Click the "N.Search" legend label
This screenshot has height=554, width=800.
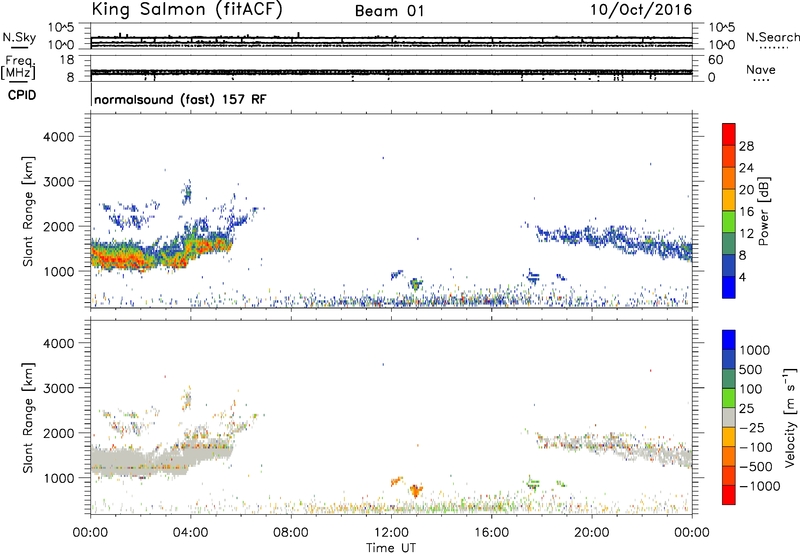coord(773,37)
